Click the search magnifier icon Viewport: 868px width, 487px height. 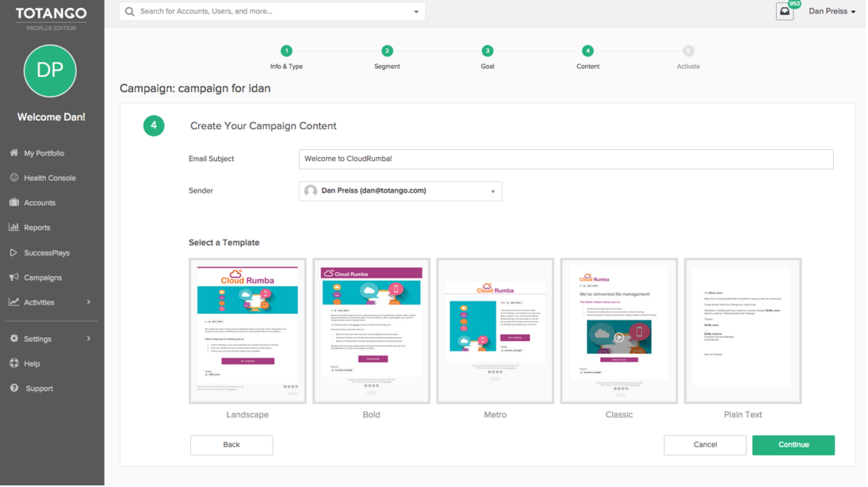(129, 11)
